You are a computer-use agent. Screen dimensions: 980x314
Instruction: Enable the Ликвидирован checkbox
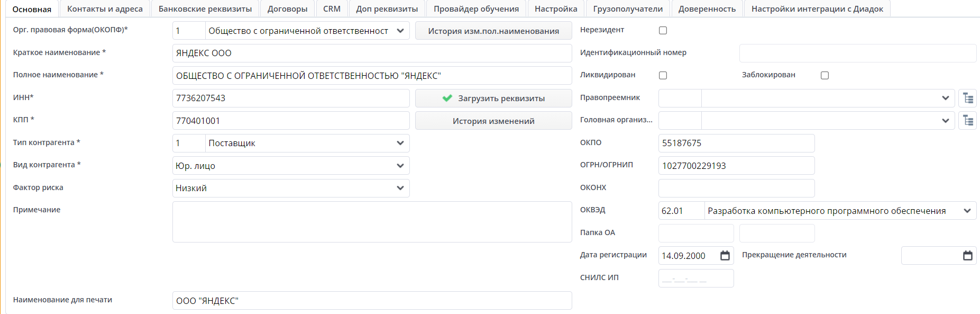click(x=663, y=75)
